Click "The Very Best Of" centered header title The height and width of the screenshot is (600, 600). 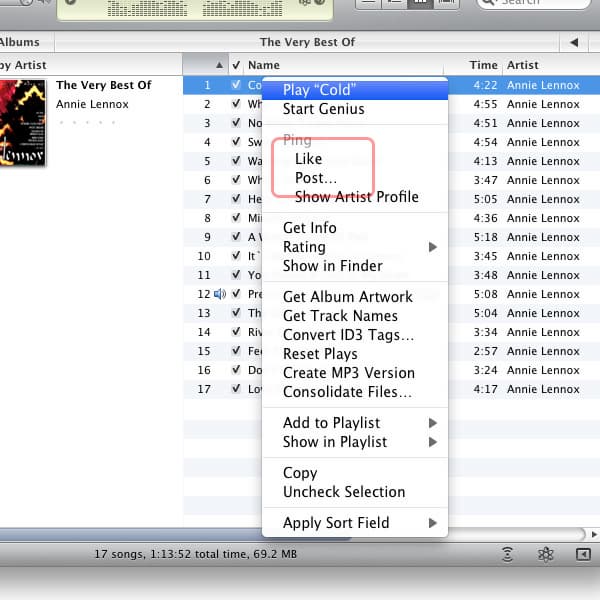pyautogui.click(x=307, y=42)
